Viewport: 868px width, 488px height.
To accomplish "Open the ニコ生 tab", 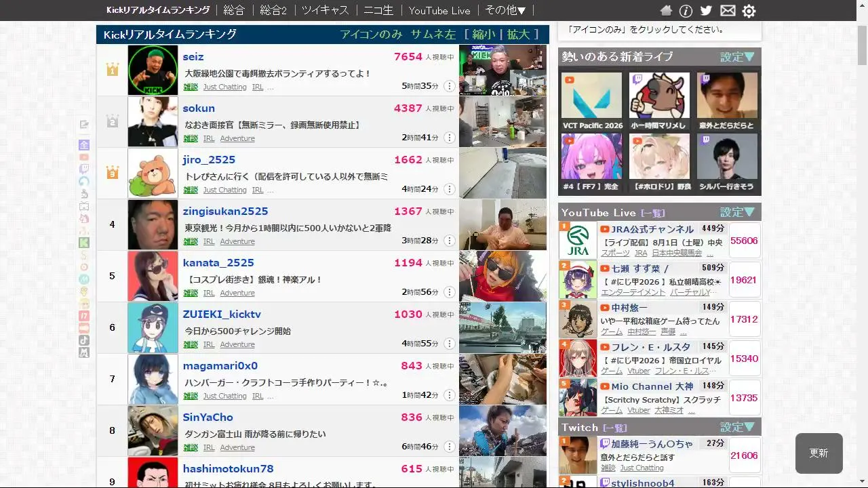I will pos(378,10).
